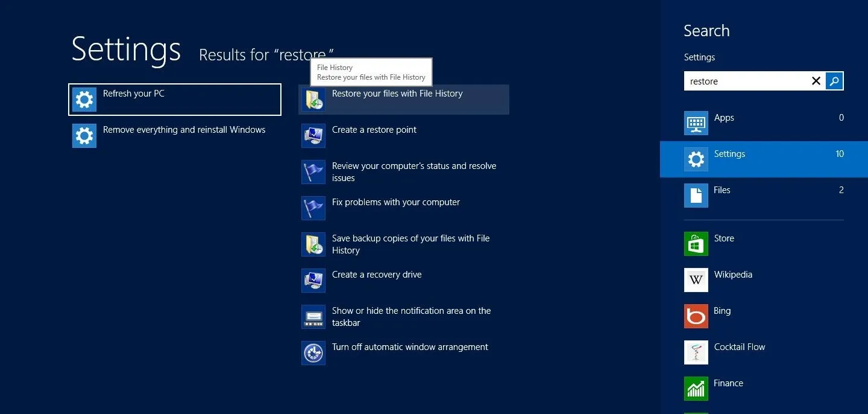Click the Settings gear icon in Search pane

pyautogui.click(x=696, y=159)
